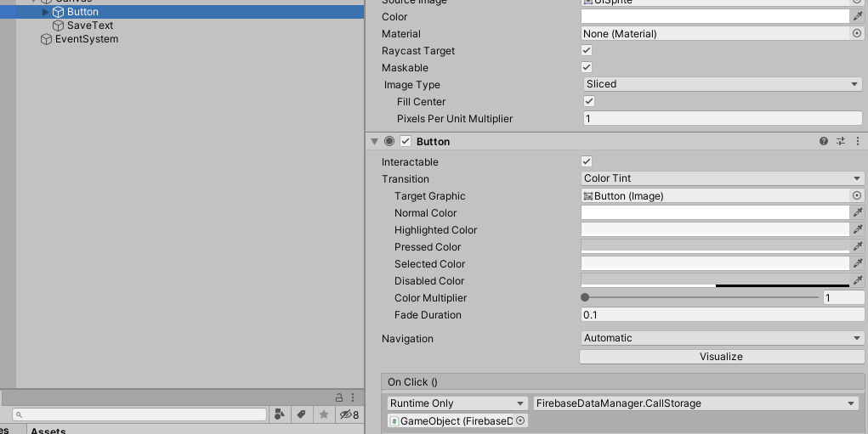Click the Visualize button
868x434 pixels.
(721, 357)
